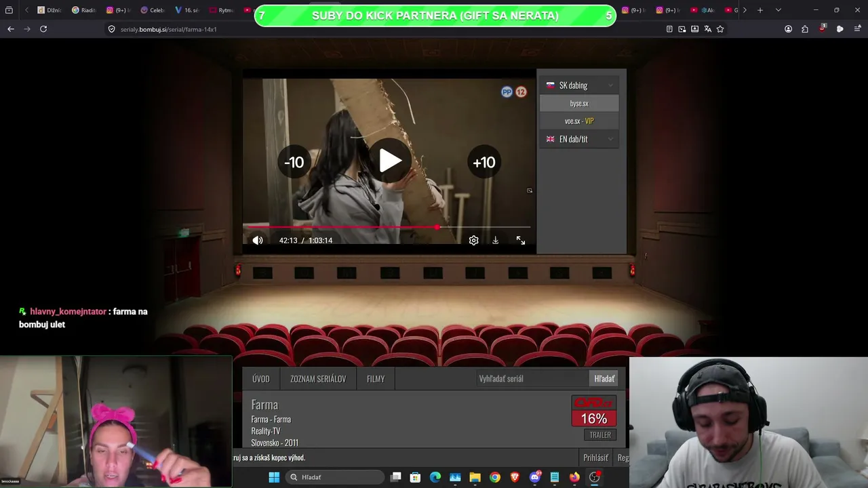The image size is (868, 488).
Task: Go back in browser history
Action: click(11, 29)
